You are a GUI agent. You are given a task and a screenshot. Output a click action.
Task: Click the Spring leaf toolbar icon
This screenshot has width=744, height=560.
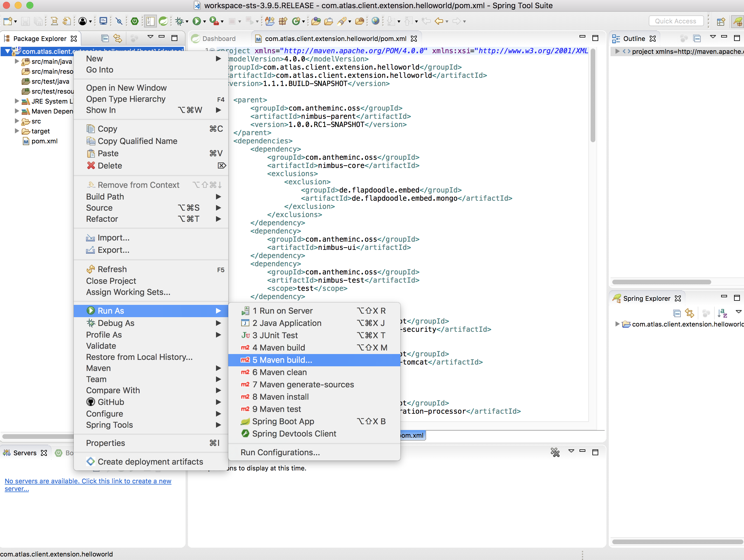tap(164, 21)
